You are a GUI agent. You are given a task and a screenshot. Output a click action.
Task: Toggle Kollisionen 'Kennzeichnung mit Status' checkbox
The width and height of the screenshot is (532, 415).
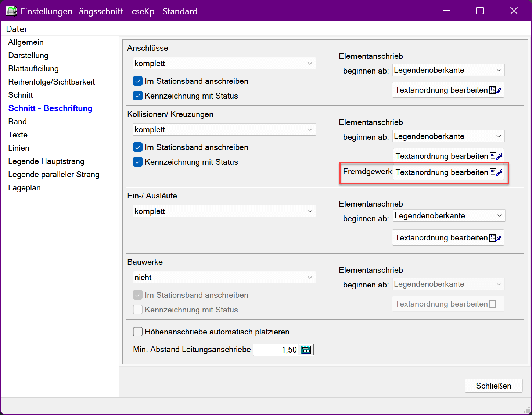138,162
